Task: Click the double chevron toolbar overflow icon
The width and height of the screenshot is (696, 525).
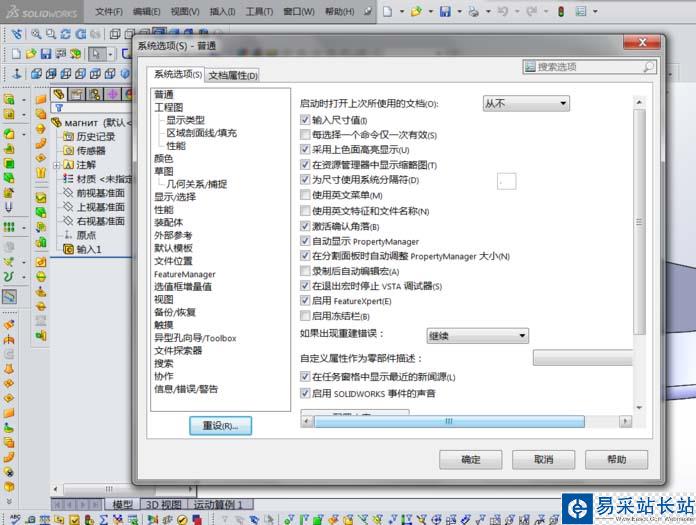Action: point(9,502)
